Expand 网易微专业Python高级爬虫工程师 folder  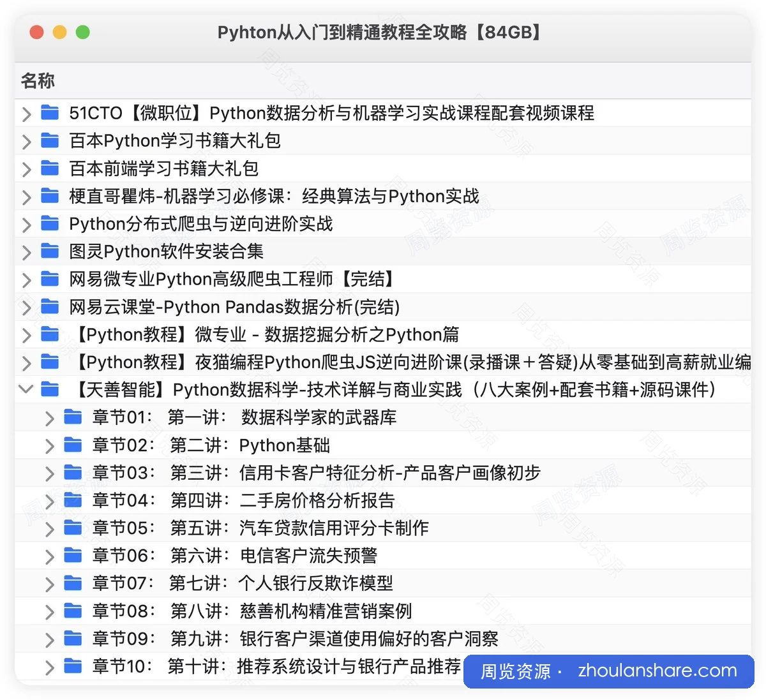(x=26, y=280)
